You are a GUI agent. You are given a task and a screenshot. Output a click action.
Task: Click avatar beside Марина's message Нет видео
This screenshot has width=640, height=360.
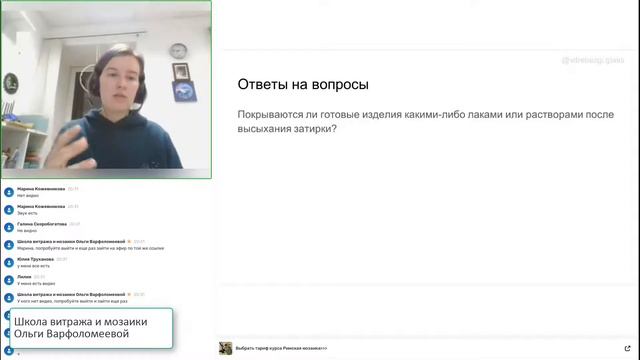pos(9,192)
